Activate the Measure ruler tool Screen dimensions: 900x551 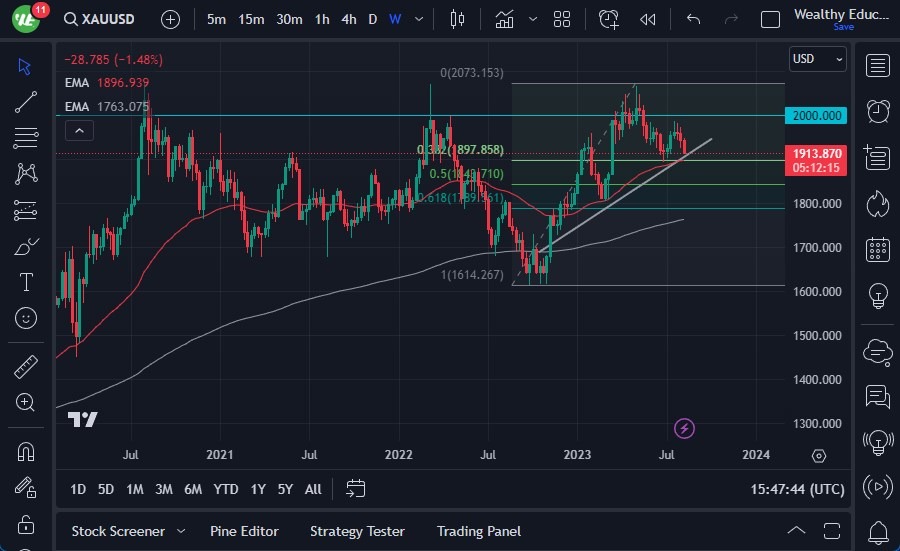click(26, 367)
